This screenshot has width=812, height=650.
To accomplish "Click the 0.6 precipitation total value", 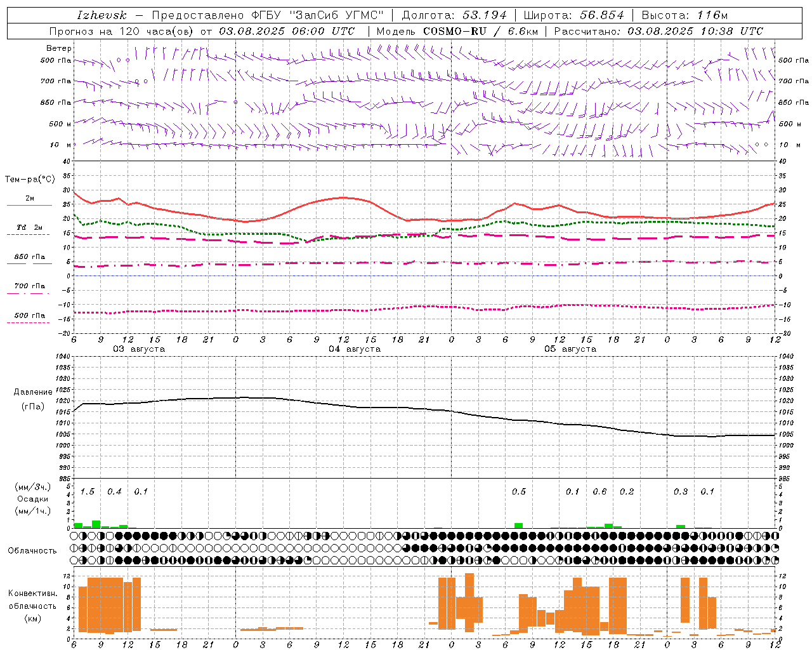I will (599, 492).
